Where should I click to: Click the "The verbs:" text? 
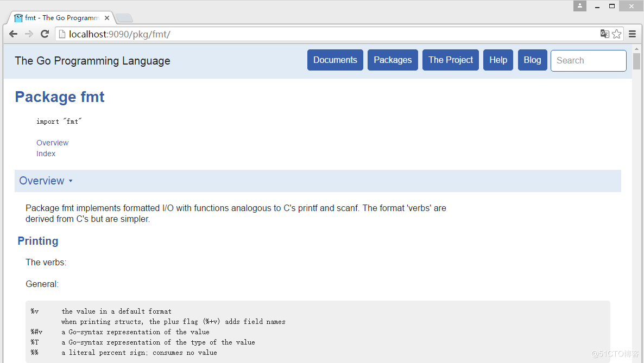point(46,263)
